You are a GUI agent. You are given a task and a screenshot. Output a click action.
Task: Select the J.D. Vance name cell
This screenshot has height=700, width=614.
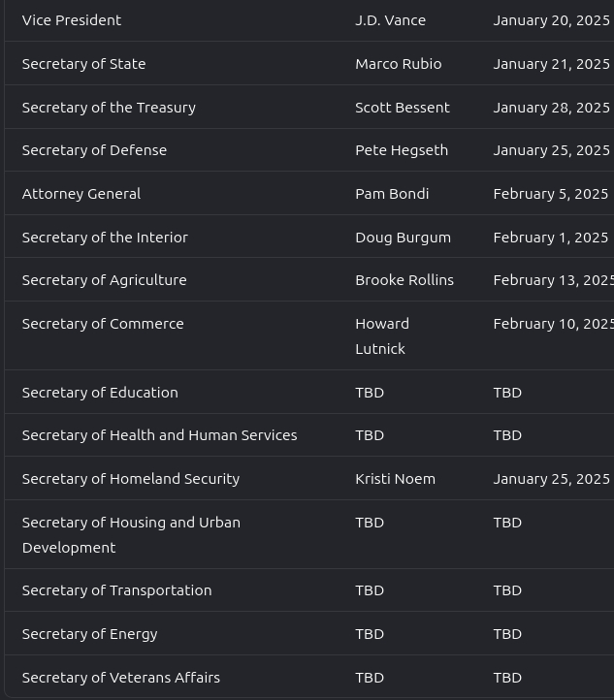[390, 20]
